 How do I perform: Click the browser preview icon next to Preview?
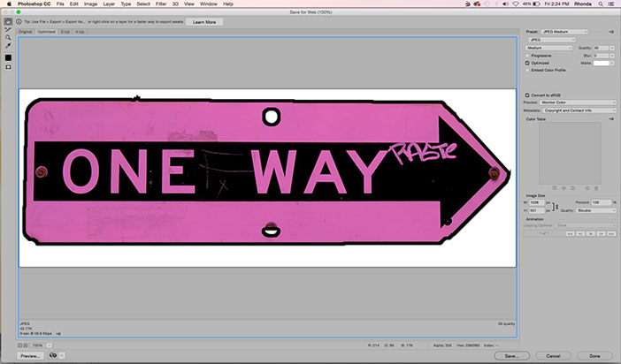(x=53, y=355)
